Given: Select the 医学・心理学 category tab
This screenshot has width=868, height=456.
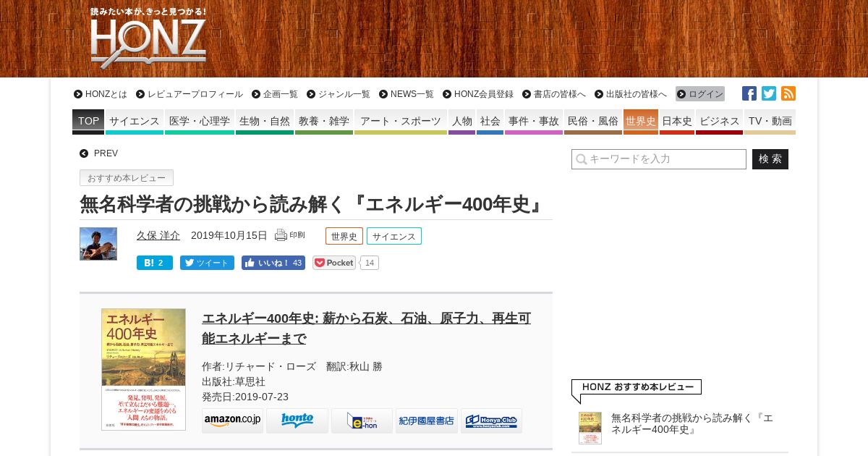Looking at the screenshot, I should 200,121.
